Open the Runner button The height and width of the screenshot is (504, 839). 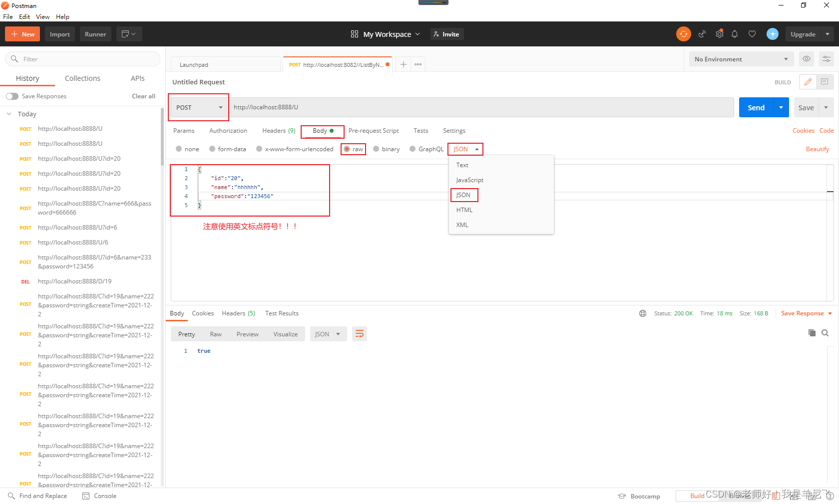[95, 34]
